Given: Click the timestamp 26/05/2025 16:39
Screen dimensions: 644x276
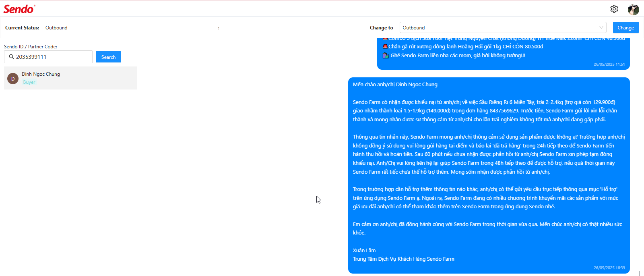Looking at the screenshot, I should [x=609, y=268].
